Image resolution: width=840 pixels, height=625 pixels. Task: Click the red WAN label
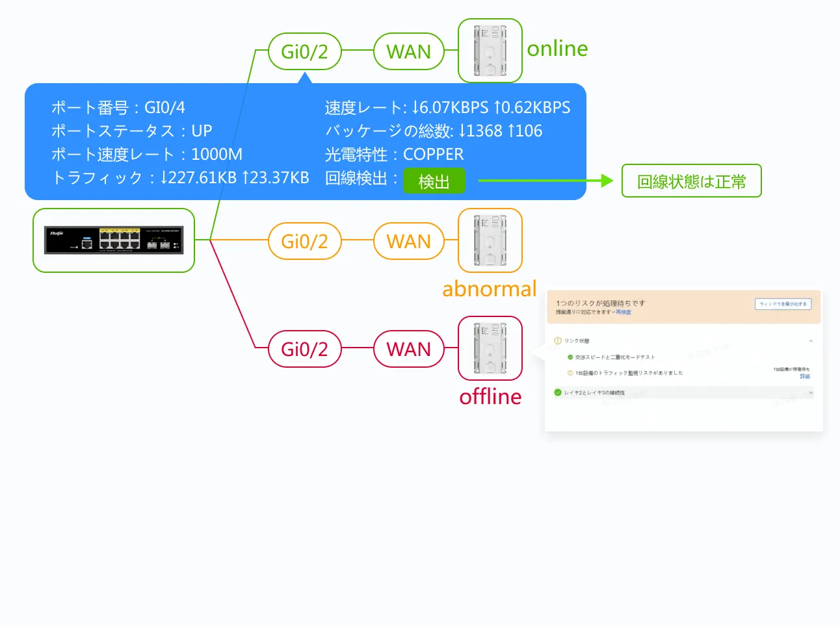[408, 349]
